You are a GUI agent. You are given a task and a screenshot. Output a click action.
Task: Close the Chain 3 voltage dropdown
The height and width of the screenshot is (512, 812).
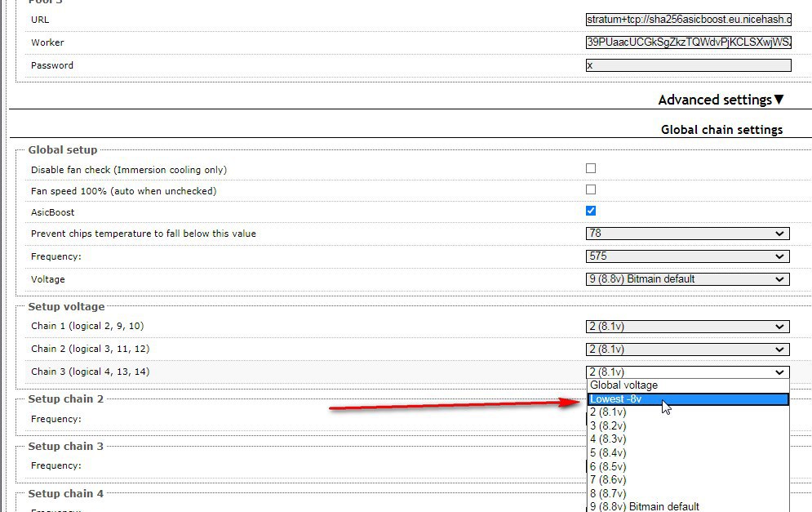pos(688,372)
